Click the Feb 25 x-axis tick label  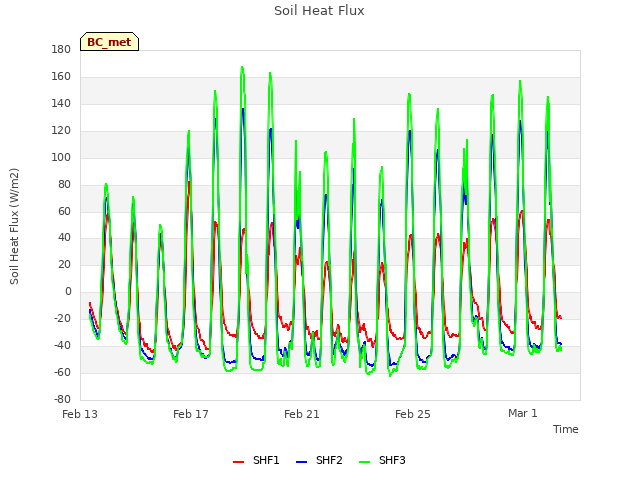click(x=413, y=414)
